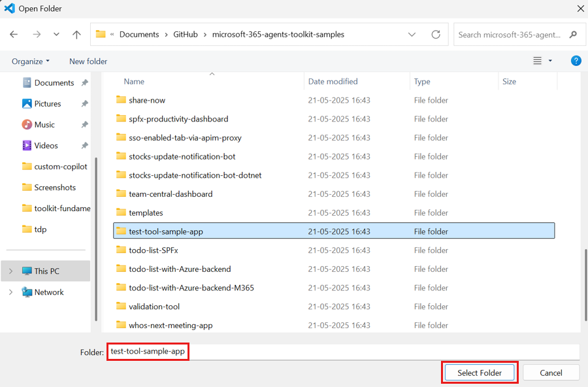Image resolution: width=588 pixels, height=387 pixels.
Task: Expand chevron after GitHub breadcrumb
Action: tap(204, 35)
